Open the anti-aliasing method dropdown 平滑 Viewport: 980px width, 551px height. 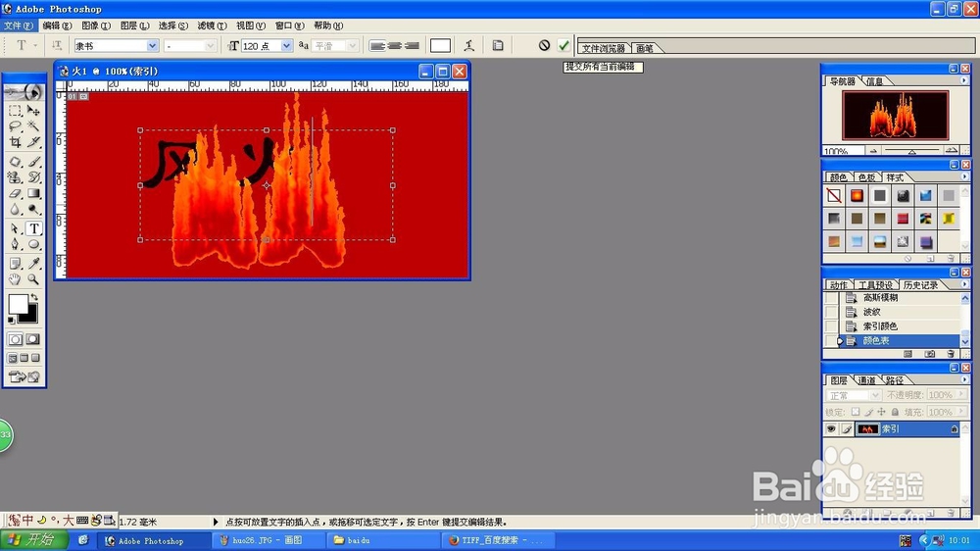(x=353, y=46)
